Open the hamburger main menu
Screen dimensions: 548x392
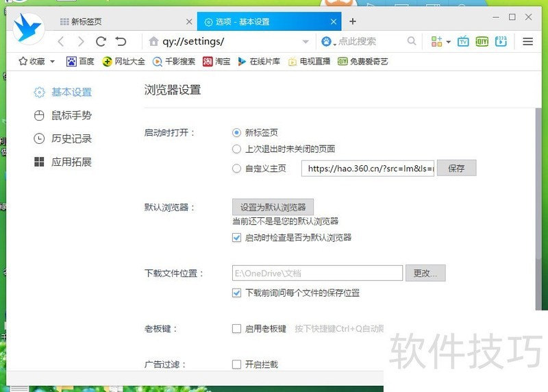(x=527, y=42)
